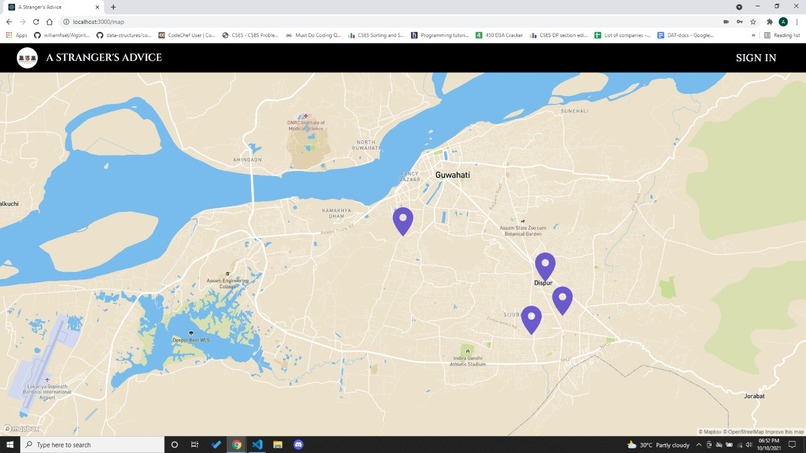The height and width of the screenshot is (453, 806).
Task: Click the map pin west of Guwahati
Action: click(403, 221)
